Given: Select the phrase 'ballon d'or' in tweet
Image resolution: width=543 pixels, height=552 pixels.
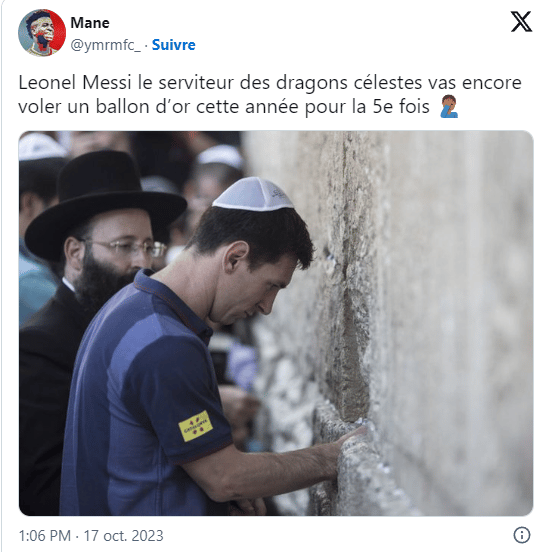Looking at the screenshot, I should pyautogui.click(x=143, y=107).
